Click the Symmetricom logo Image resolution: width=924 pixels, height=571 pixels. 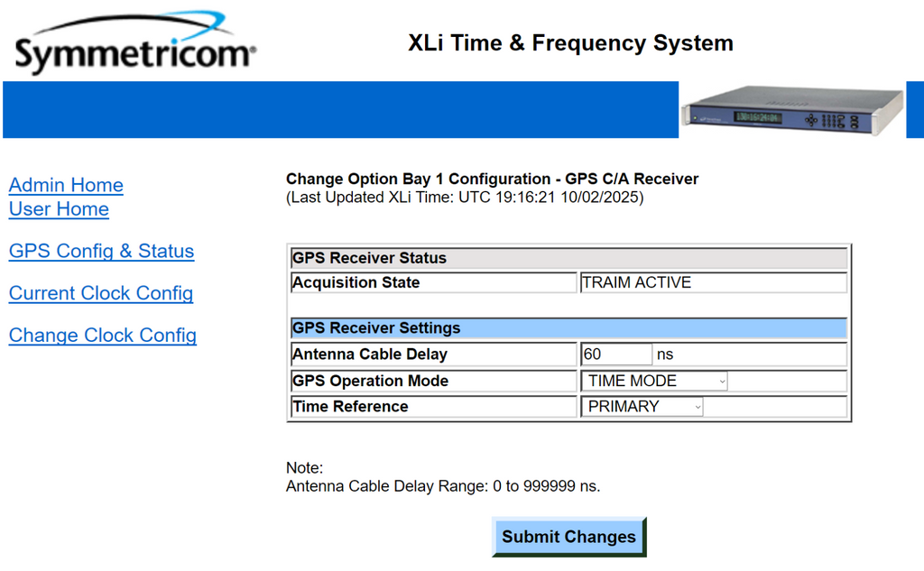[x=135, y=45]
